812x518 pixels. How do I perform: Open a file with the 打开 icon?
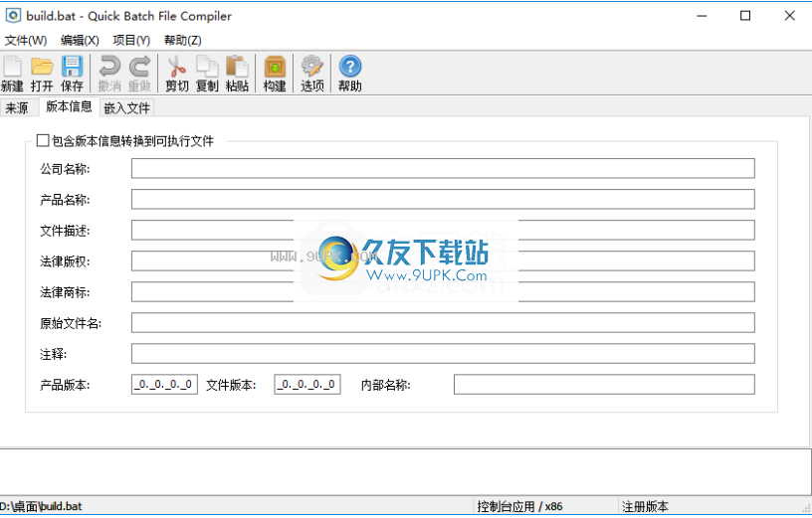(42, 74)
